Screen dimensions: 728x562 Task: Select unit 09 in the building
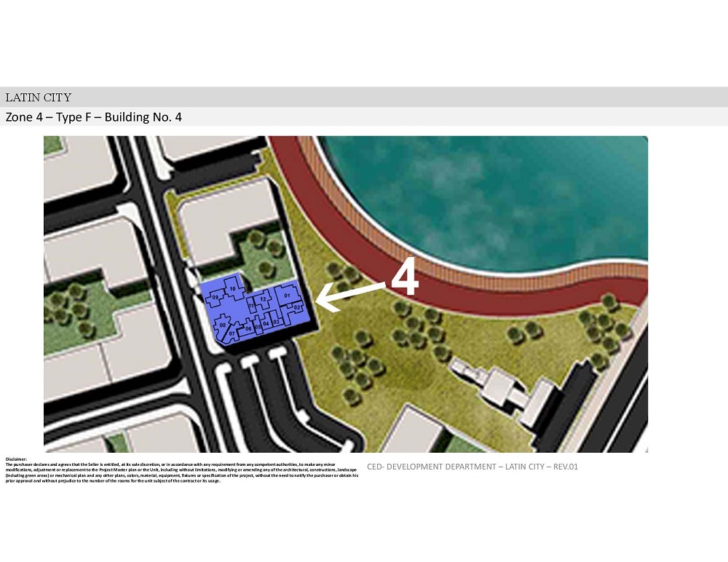point(215,298)
